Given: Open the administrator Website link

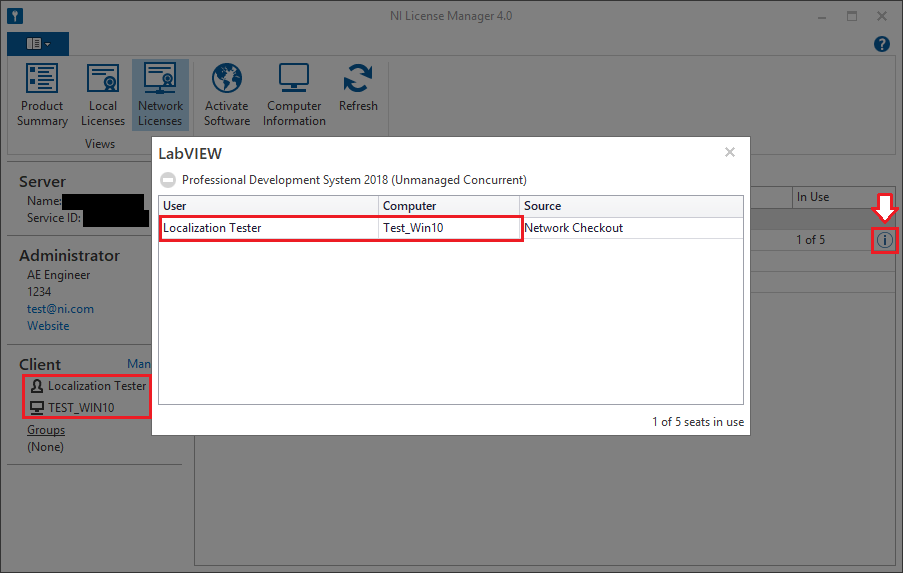Looking at the screenshot, I should click(x=48, y=326).
